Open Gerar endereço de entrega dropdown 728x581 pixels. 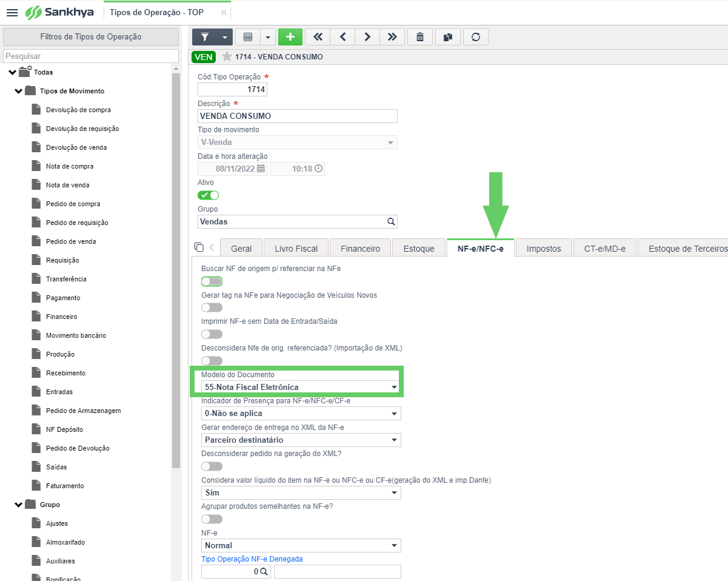301,440
